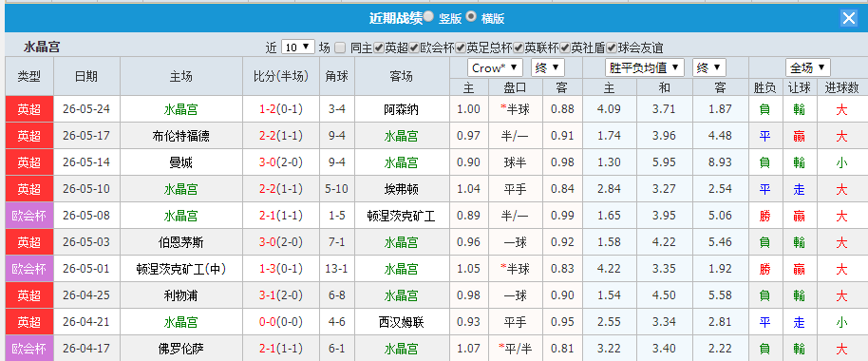Click the 球半 handicap in the 曼城 row

point(515,162)
